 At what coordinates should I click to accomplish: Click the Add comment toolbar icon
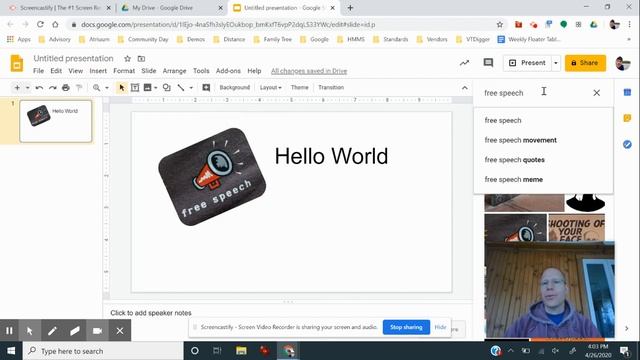tap(206, 87)
